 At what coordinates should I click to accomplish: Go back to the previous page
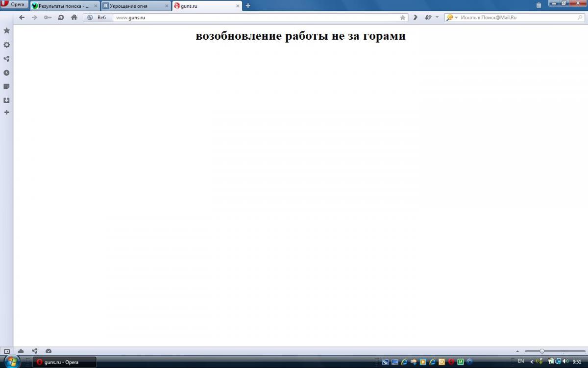(22, 17)
